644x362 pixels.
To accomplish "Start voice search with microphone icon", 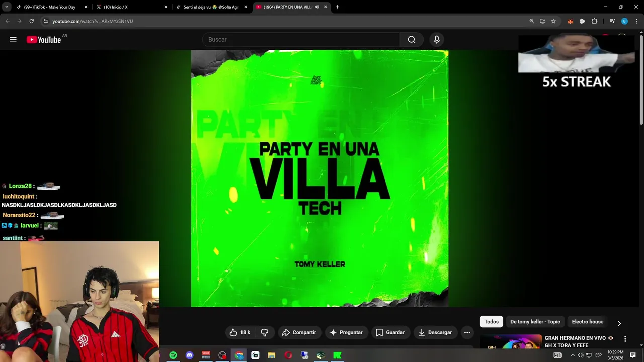I will tap(437, 40).
